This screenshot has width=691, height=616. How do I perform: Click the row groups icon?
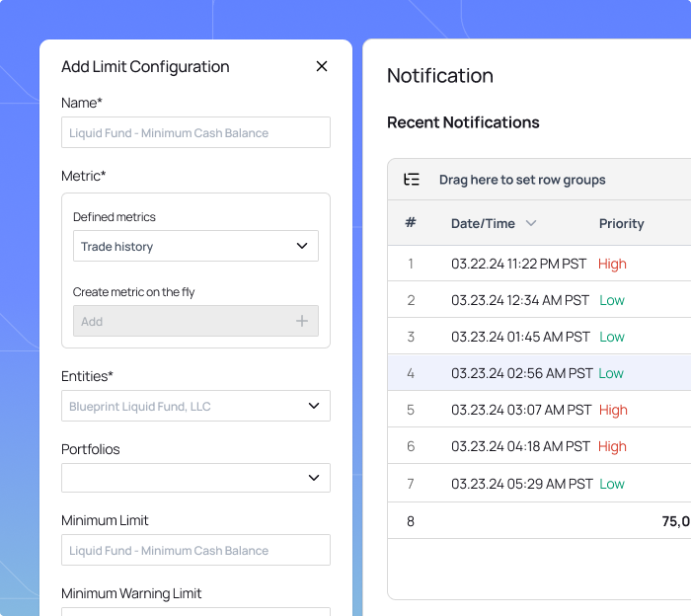pyautogui.click(x=412, y=180)
